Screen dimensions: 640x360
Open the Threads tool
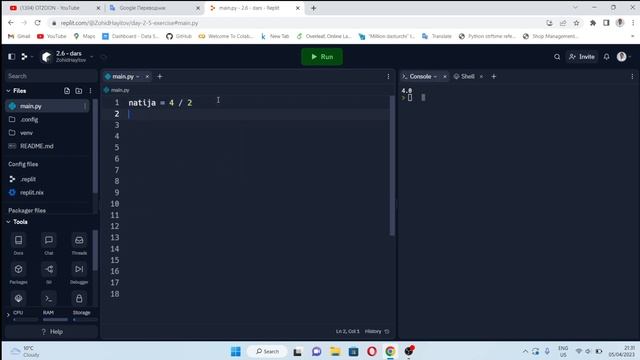tap(79, 244)
